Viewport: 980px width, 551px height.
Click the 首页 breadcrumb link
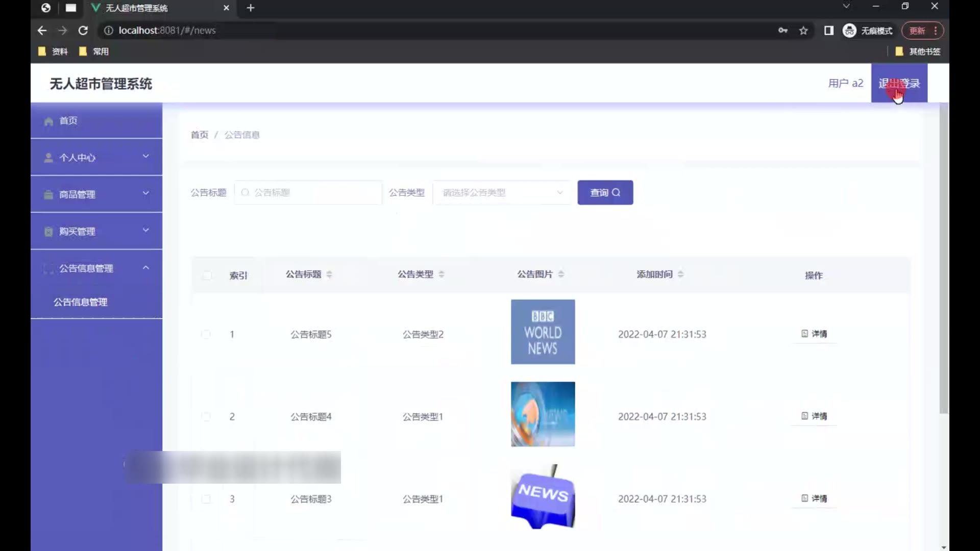[x=199, y=135]
